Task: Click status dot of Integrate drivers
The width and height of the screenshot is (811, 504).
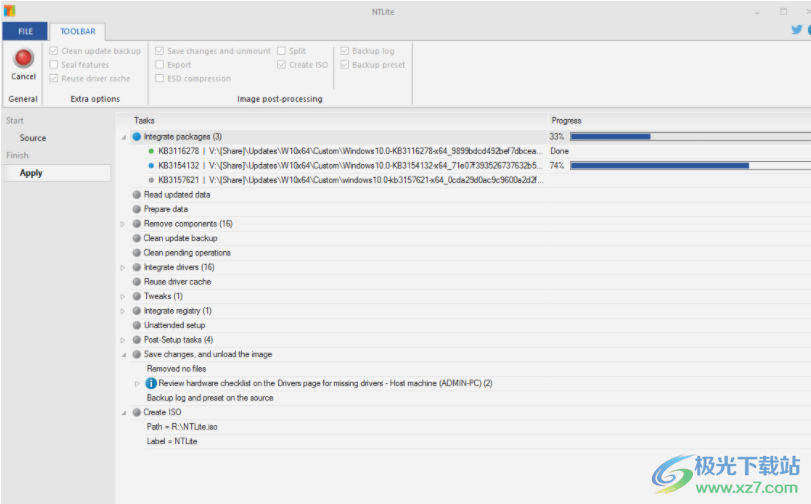Action: [x=137, y=267]
